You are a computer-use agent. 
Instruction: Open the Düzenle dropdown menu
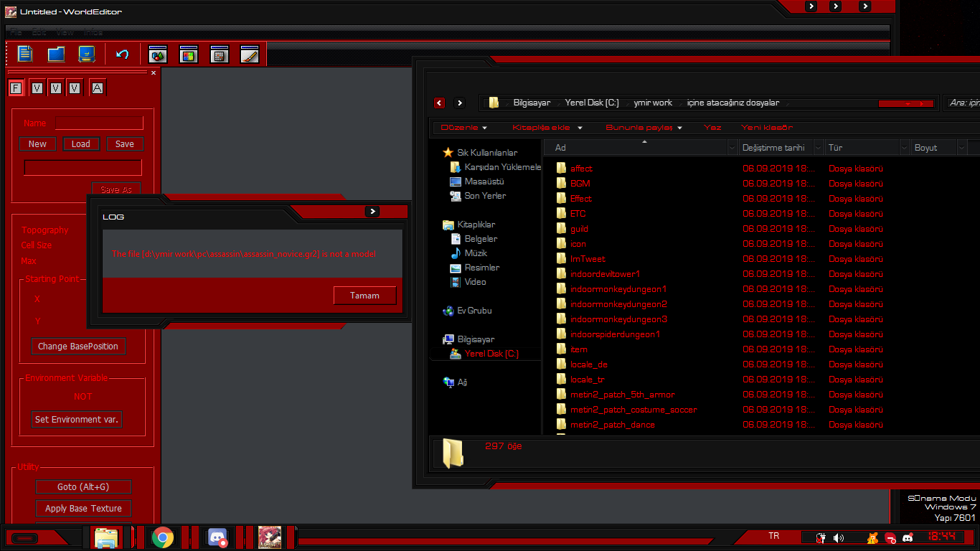[463, 128]
